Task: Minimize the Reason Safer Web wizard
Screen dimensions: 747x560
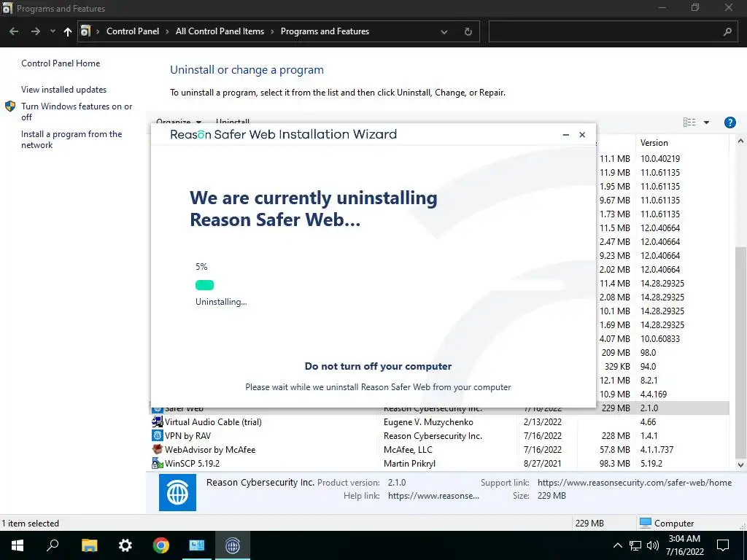Action: [565, 135]
